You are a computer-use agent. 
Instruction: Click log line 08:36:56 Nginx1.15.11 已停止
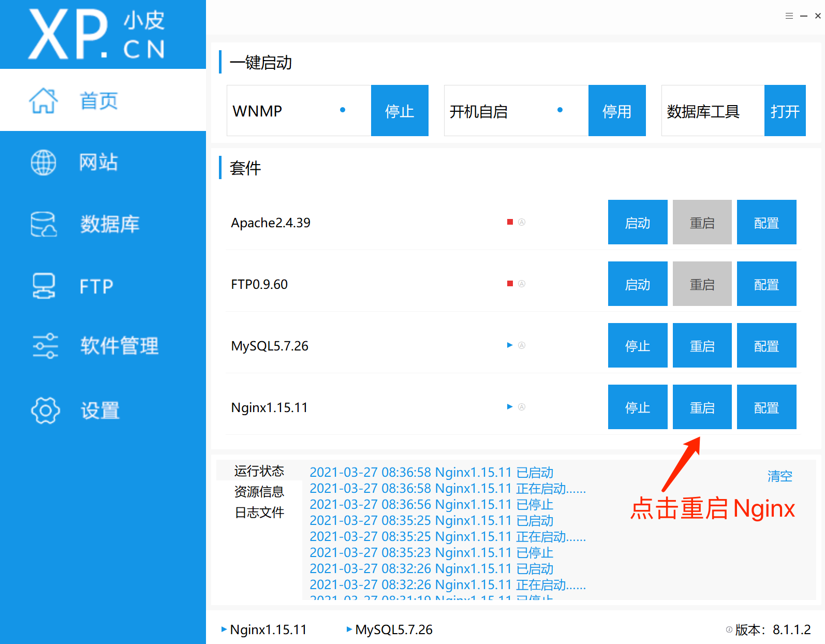(x=432, y=504)
